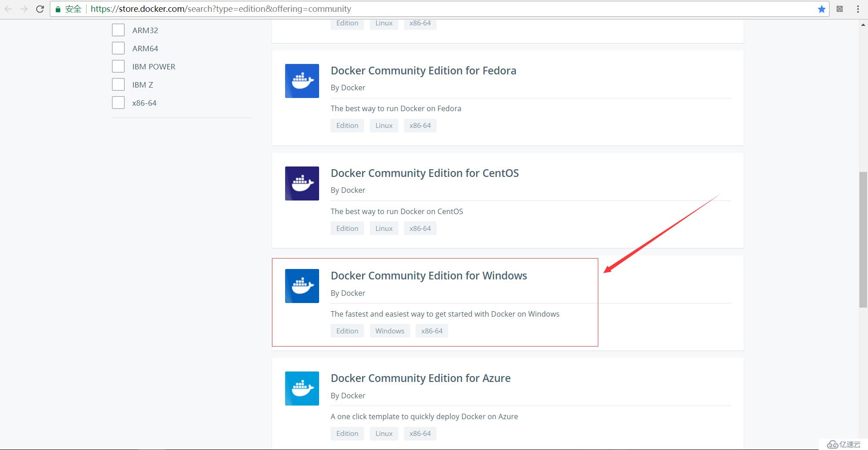Click the ARM32 label text
The height and width of the screenshot is (450, 868).
tap(145, 30)
